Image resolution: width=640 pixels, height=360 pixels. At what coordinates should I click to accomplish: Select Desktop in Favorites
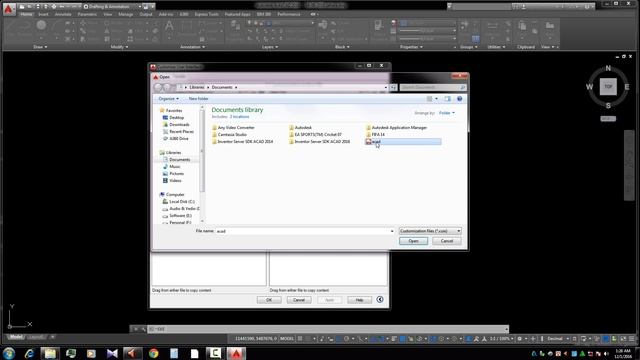click(x=173, y=118)
